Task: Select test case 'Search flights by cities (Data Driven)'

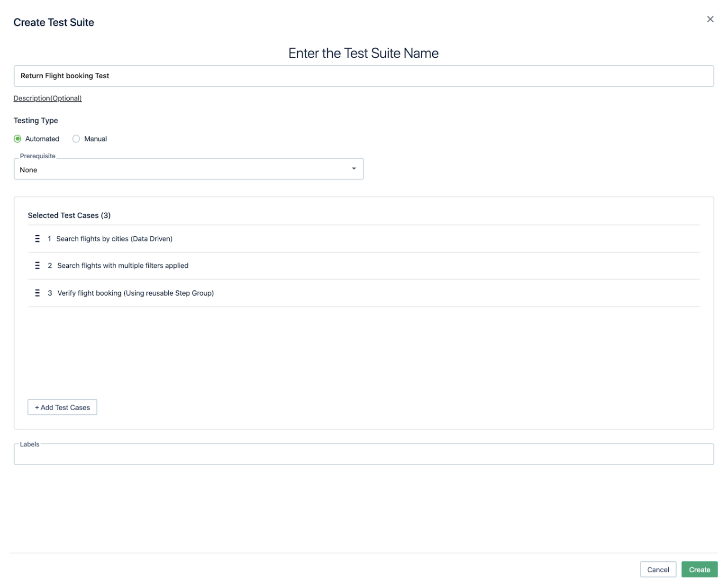Action: [114, 239]
